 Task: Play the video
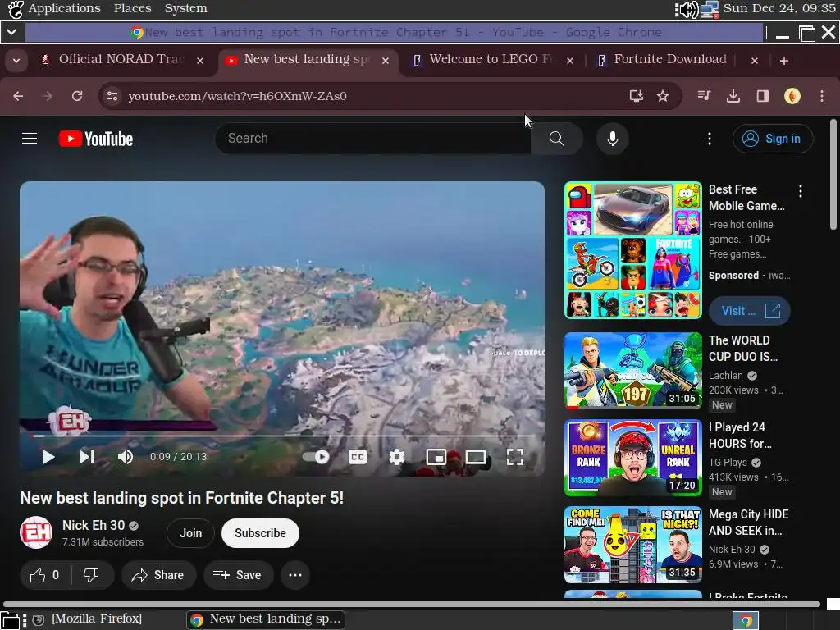(48, 457)
